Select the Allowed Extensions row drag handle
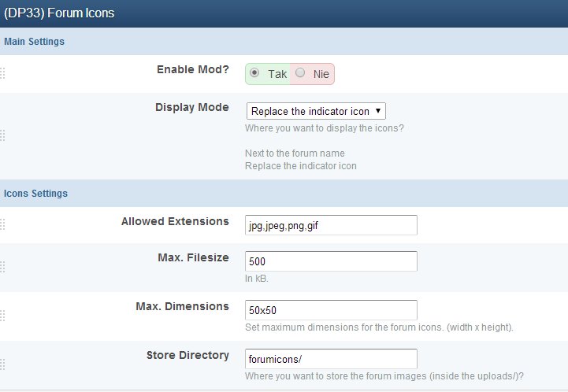 pos(2,224)
